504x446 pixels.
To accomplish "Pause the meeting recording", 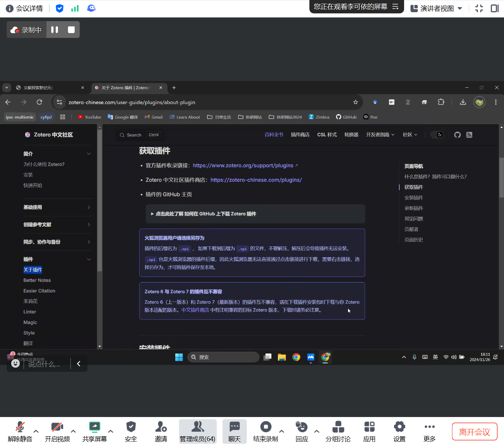I will click(x=55, y=30).
